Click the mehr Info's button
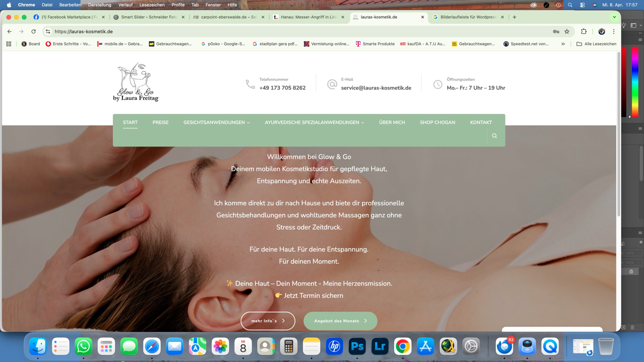 pos(268,321)
